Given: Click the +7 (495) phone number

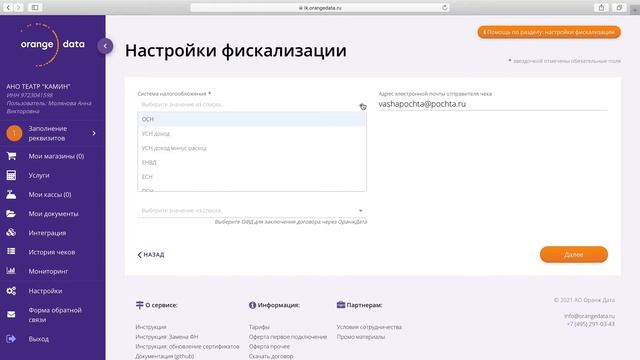Looking at the screenshot, I should (x=591, y=324).
